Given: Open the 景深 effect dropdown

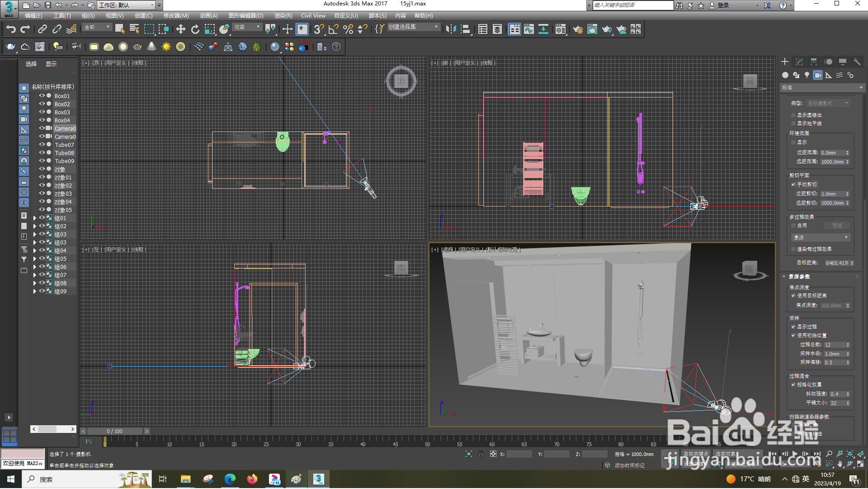Looking at the screenshot, I should [821, 238].
